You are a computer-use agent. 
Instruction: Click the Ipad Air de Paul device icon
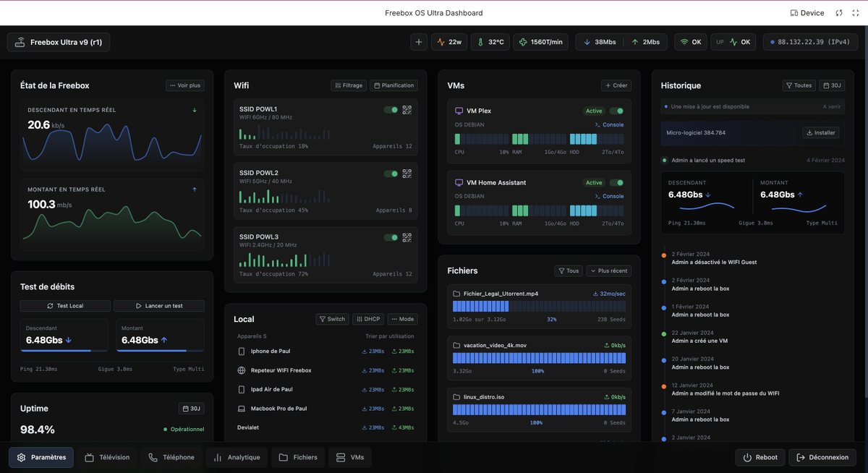coord(242,389)
